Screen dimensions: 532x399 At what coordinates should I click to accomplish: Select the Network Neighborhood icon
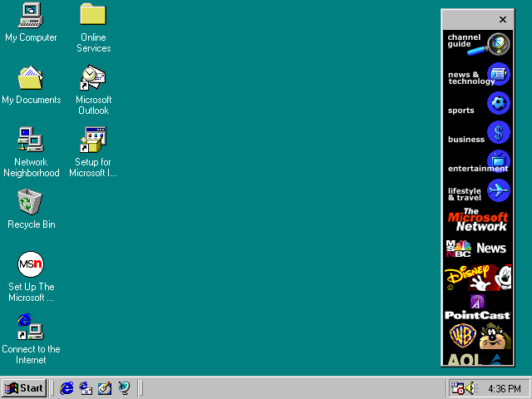[31, 140]
